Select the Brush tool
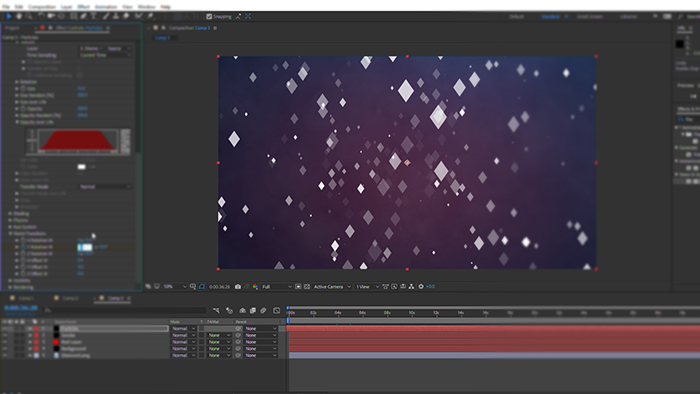This screenshot has height=394, width=700. 106,16
